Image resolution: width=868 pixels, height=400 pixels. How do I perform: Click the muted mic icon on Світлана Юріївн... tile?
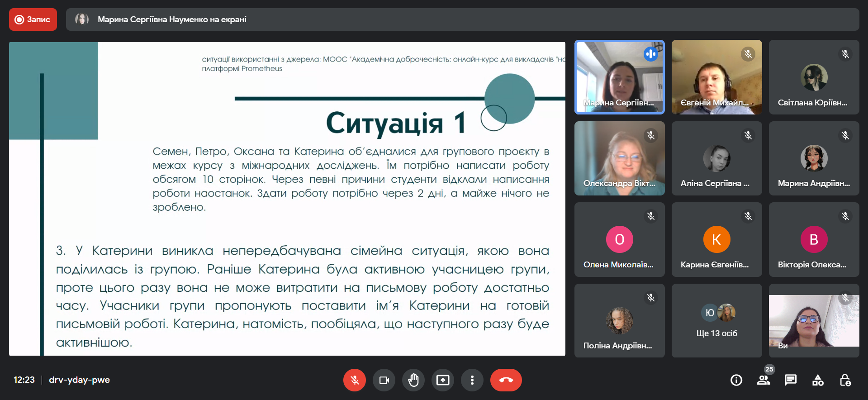845,54
